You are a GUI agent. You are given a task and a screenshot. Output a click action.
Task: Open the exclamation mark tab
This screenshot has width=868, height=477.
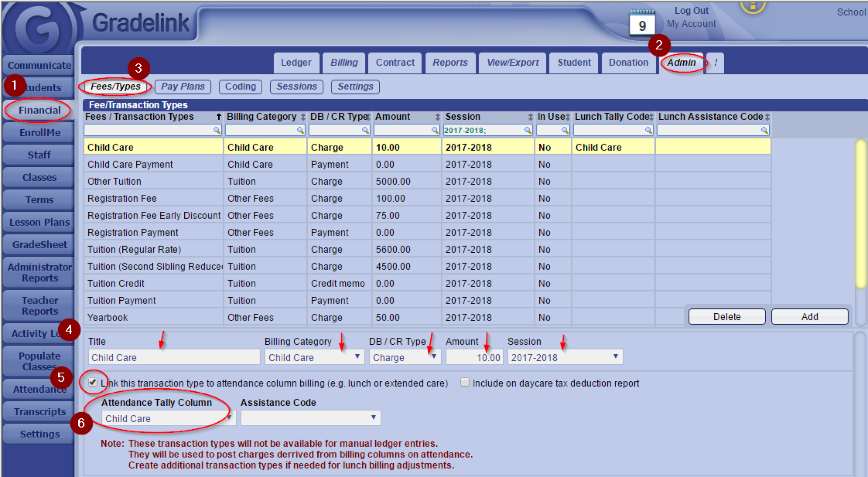click(715, 63)
